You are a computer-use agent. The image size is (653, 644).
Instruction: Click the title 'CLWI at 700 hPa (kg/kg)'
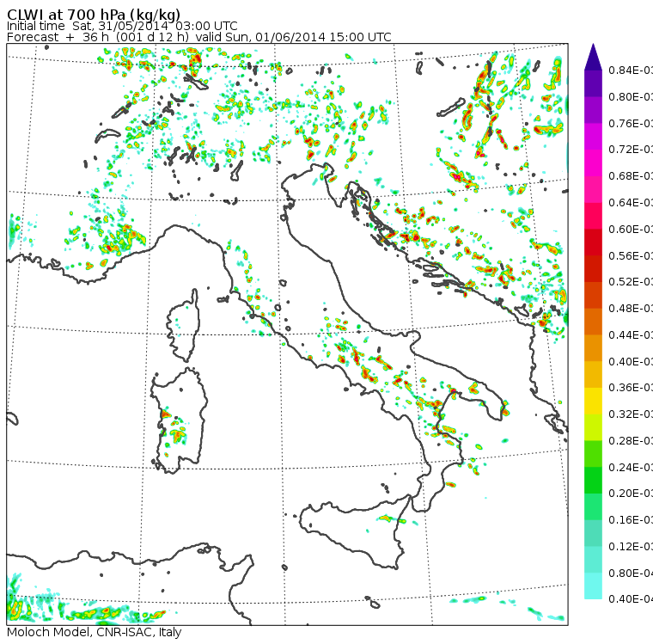[94, 14]
